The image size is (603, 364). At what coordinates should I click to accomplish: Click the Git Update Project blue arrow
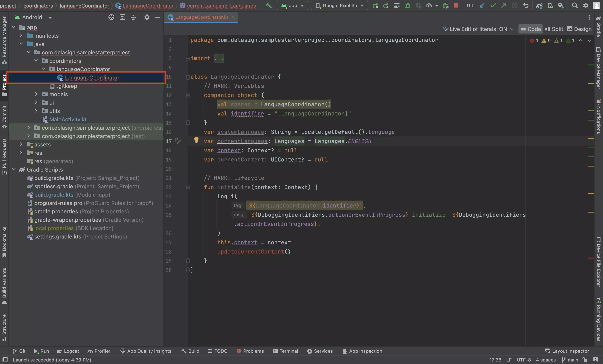click(x=482, y=5)
